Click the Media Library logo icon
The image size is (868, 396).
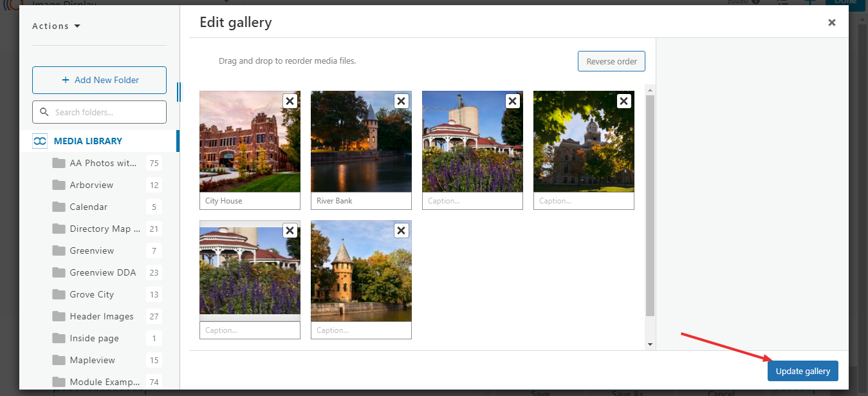tap(40, 141)
